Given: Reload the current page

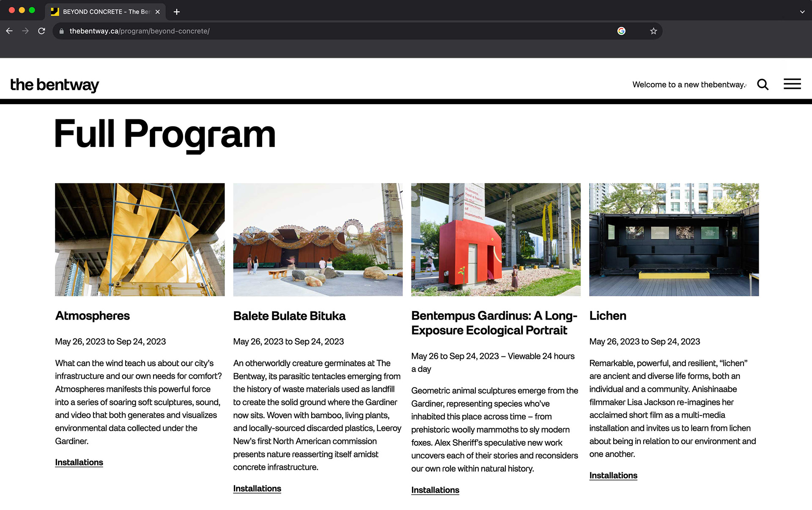Looking at the screenshot, I should point(41,31).
